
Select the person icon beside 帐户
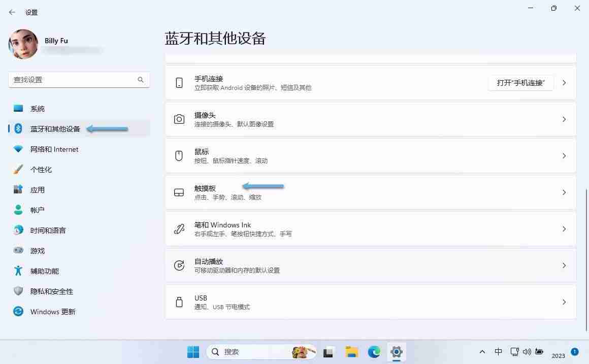click(x=19, y=210)
